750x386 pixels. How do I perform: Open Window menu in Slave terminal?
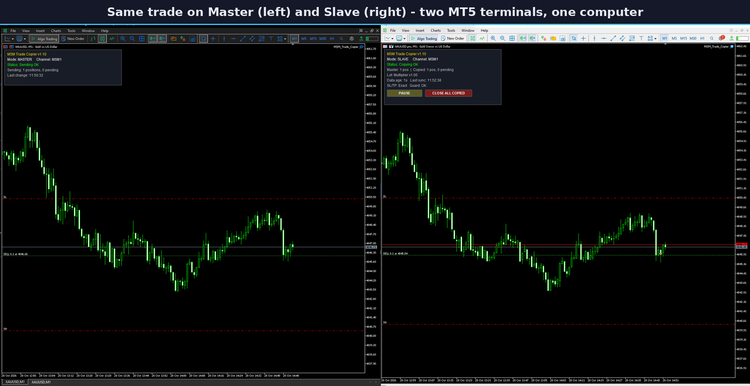[x=468, y=31]
